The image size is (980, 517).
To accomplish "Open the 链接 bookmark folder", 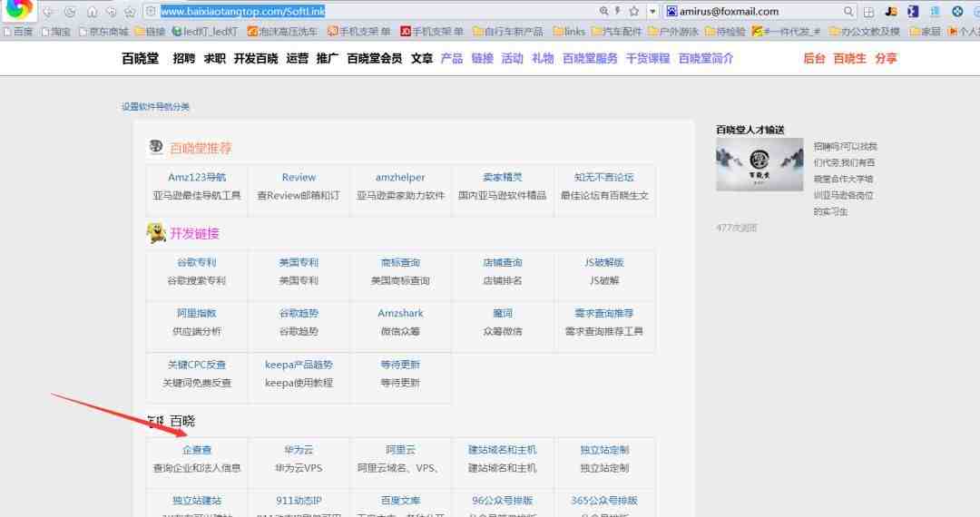I will (151, 31).
